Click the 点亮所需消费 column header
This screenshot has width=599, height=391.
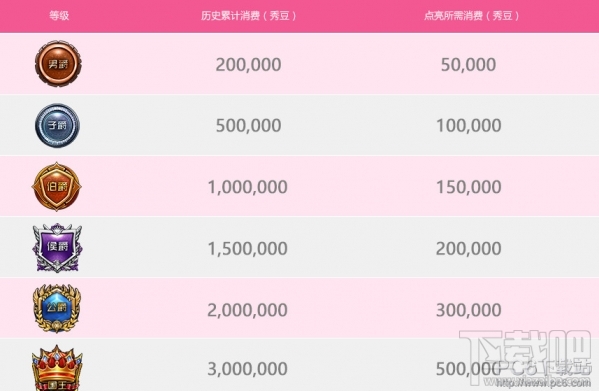pos(472,16)
